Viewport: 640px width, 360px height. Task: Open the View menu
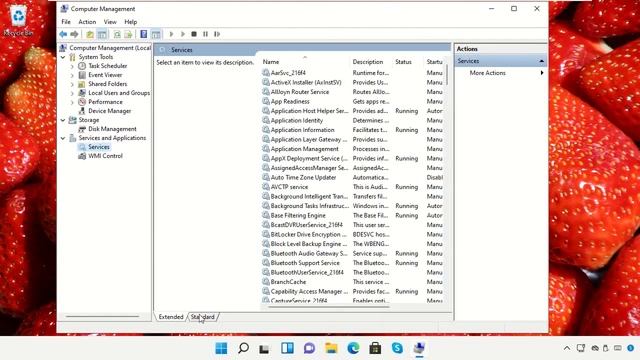pos(110,22)
